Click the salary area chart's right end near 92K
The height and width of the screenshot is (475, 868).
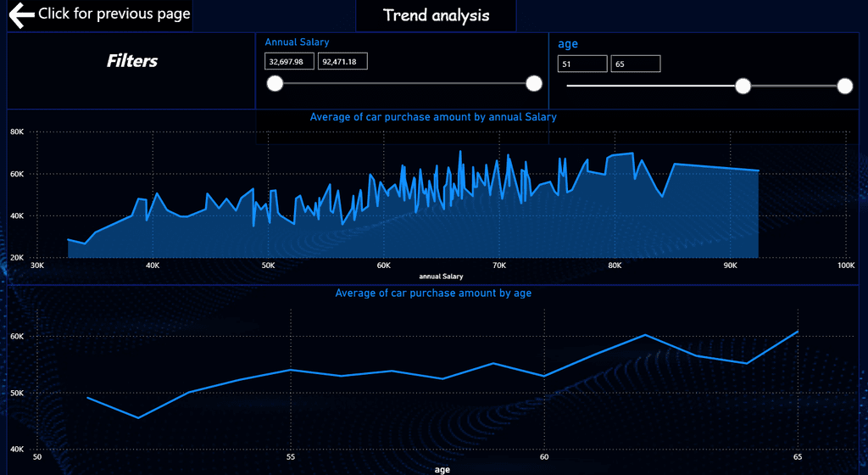point(758,170)
